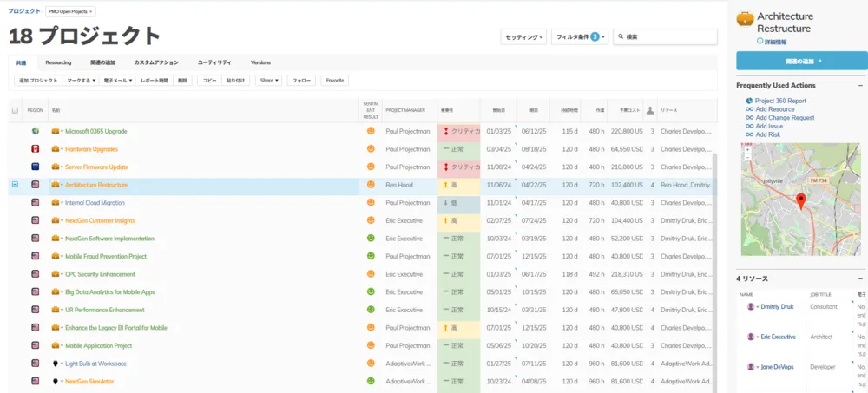Open the dropdown arrow beside Mobile Application Project
This screenshot has height=393, width=868.
[x=62, y=346]
